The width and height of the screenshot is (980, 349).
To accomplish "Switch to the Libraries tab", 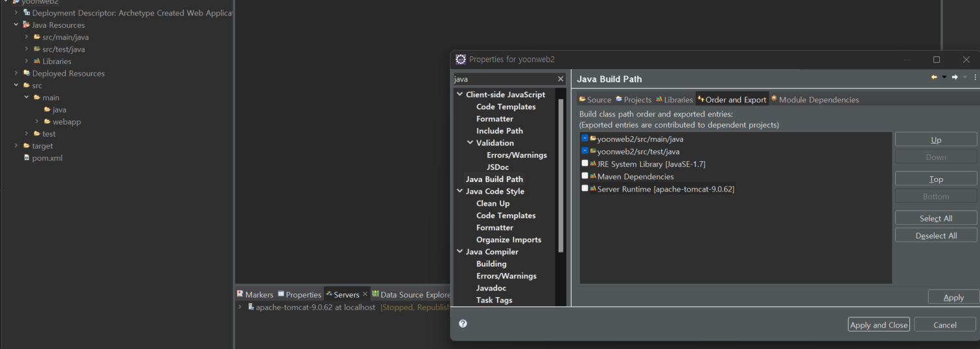I will click(675, 99).
